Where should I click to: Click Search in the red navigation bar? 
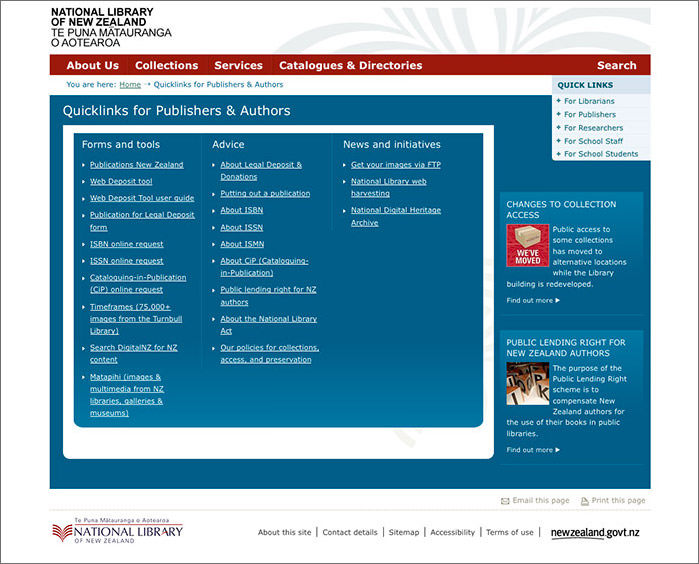617,66
